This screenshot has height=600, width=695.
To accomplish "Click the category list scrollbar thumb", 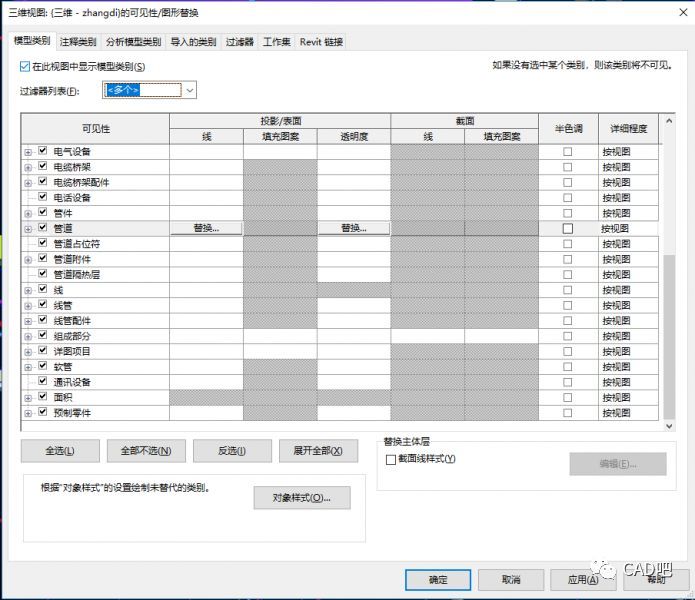I will tap(669, 337).
